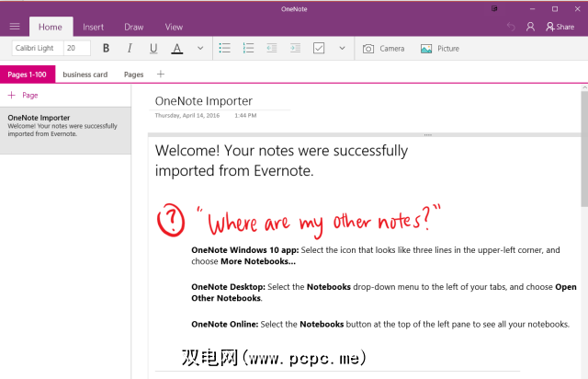Switch to the Insert tab
This screenshot has width=588, height=379.
tap(93, 27)
